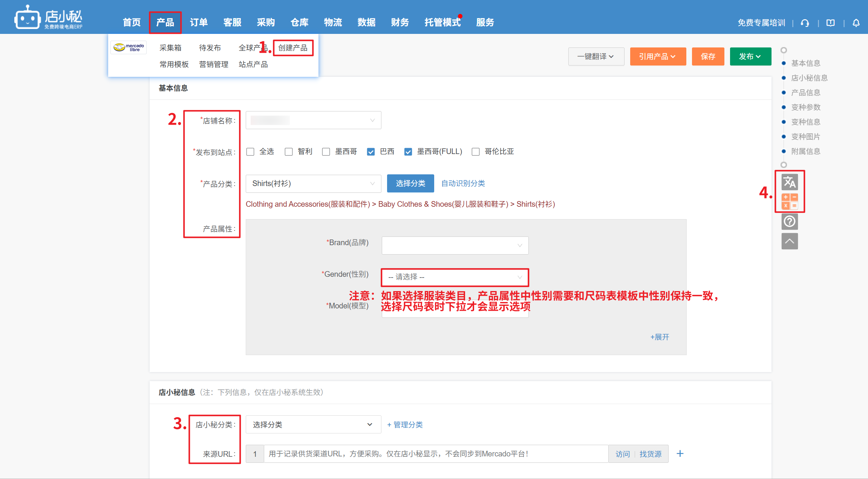Click the plus icon beside source URL
Viewport: 868px width, 479px height.
coord(680,453)
